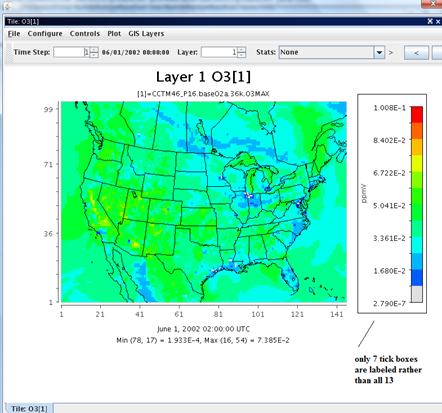Open the GIS Layers menu

[x=146, y=34]
